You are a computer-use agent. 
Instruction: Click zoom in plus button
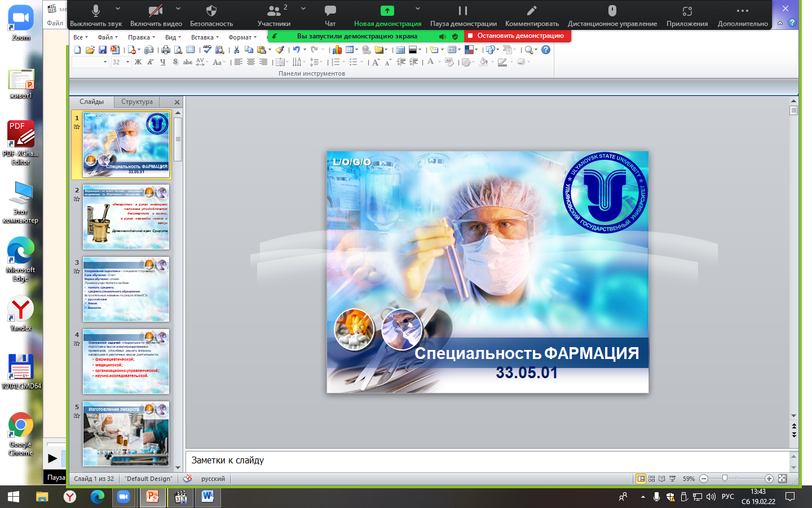click(x=769, y=479)
